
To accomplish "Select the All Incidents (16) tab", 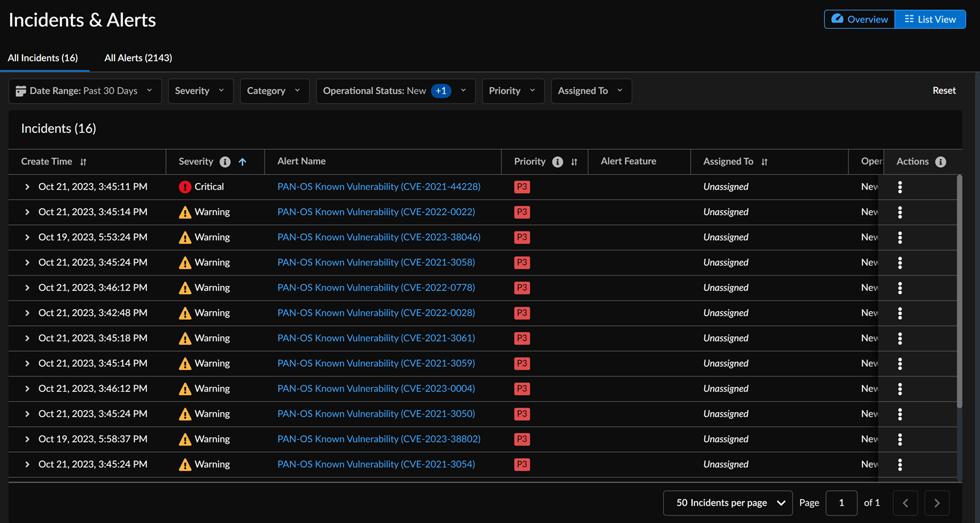I will tap(43, 58).
